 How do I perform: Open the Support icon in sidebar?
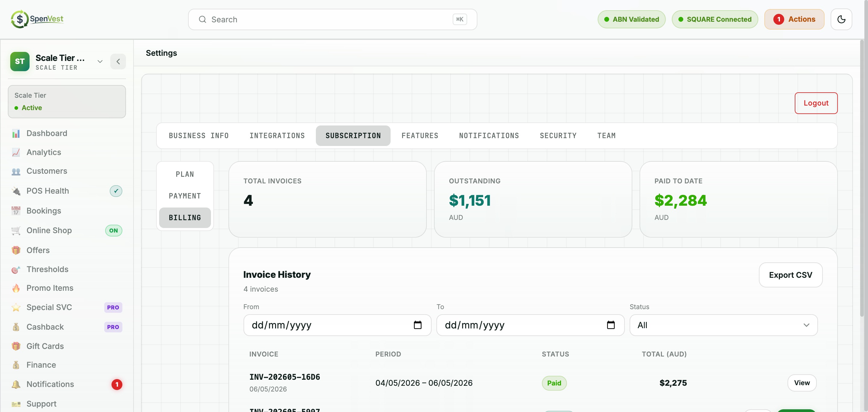[16, 404]
